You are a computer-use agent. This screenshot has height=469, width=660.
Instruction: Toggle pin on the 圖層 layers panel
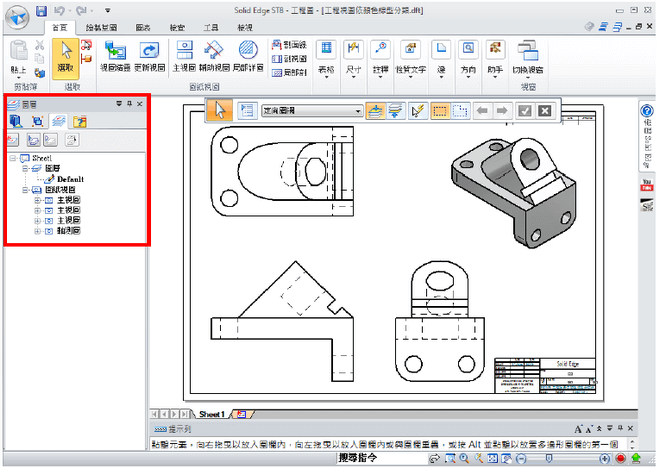point(129,103)
